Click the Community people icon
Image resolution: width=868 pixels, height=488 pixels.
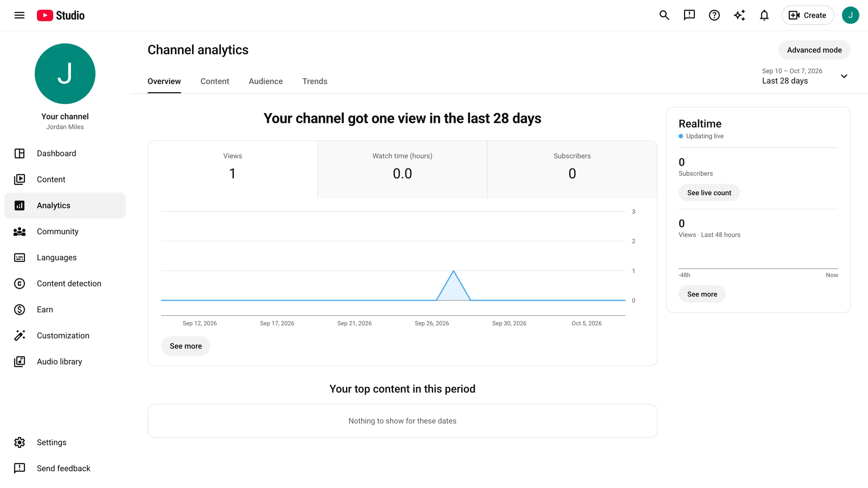pyautogui.click(x=19, y=231)
